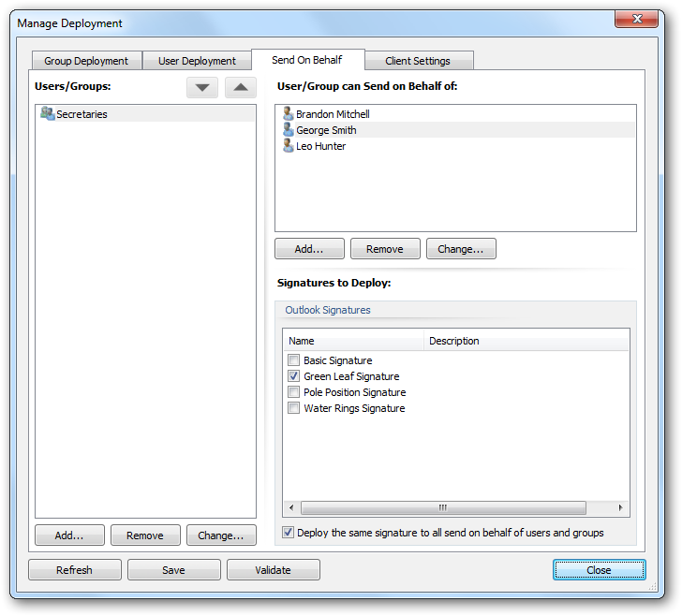Select Leo Hunter in the list

tap(456, 146)
